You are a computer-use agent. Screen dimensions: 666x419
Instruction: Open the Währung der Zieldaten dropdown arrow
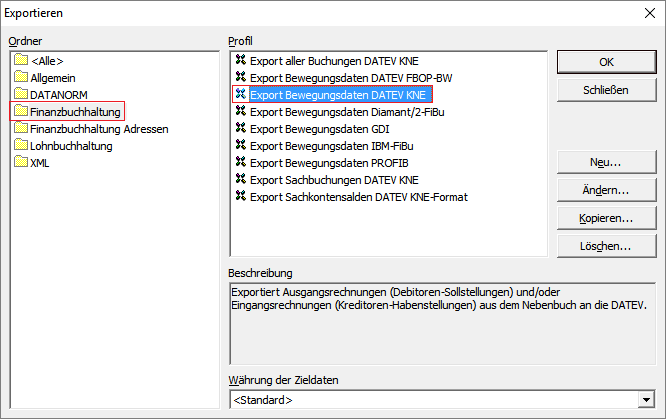coord(646,400)
